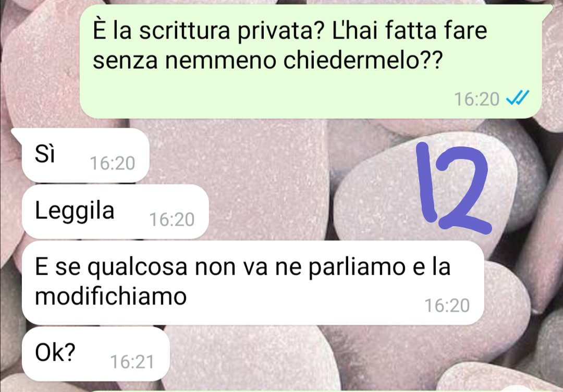Select the "Sì" incoming message
This screenshot has width=563, height=392.
coord(85,155)
